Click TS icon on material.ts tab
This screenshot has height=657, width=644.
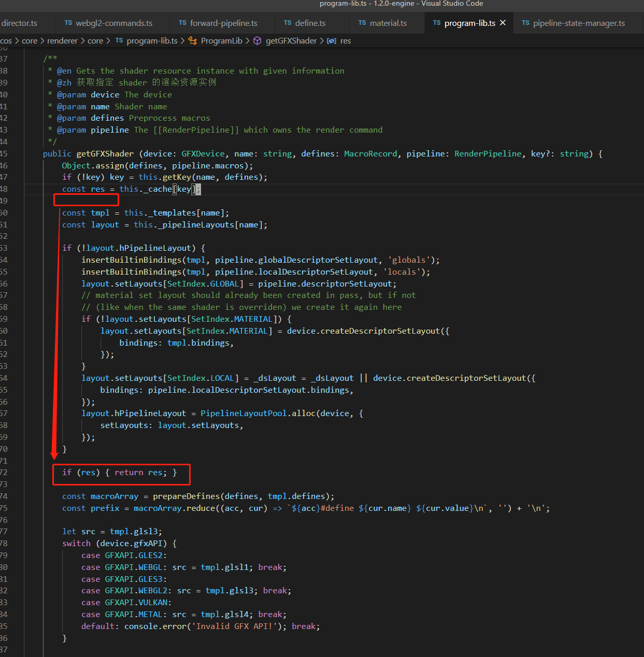pyautogui.click(x=362, y=23)
